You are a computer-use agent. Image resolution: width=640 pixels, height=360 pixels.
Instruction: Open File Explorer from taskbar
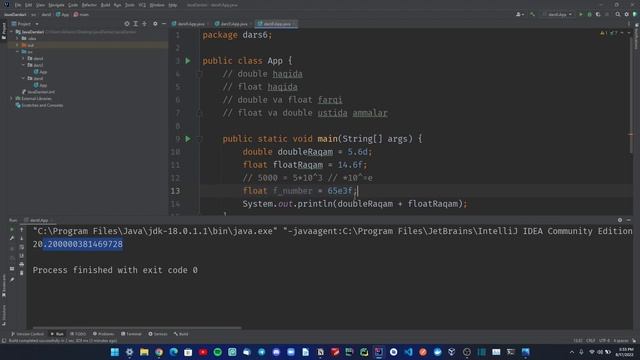(144, 352)
